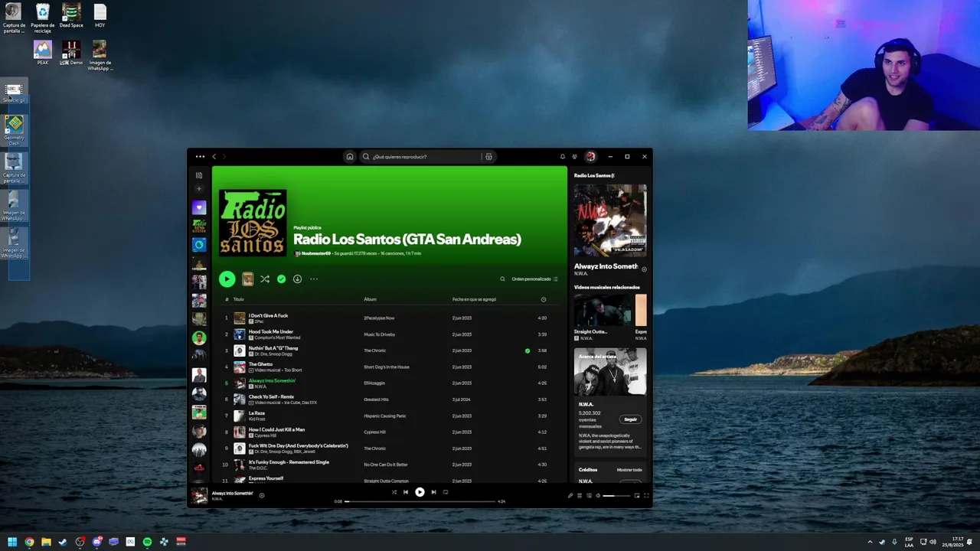Adjust the volume slider
The image size is (980, 551).
pyautogui.click(x=616, y=495)
